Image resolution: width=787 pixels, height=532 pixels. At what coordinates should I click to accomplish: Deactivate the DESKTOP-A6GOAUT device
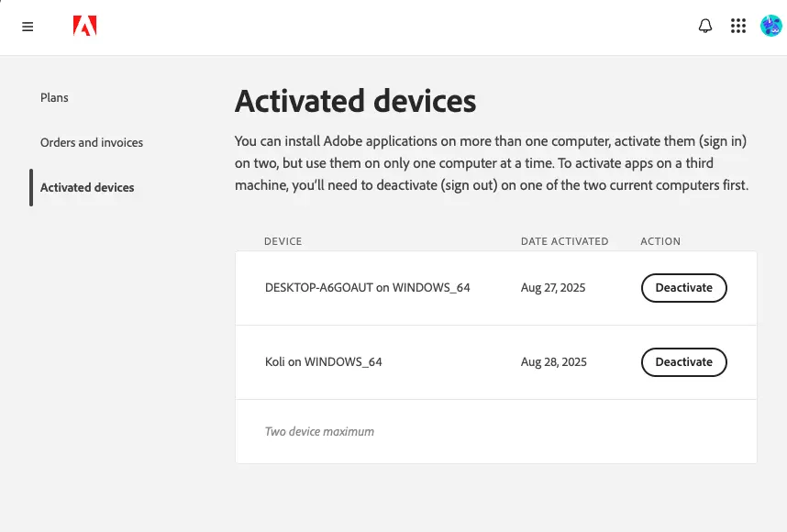[x=683, y=288]
